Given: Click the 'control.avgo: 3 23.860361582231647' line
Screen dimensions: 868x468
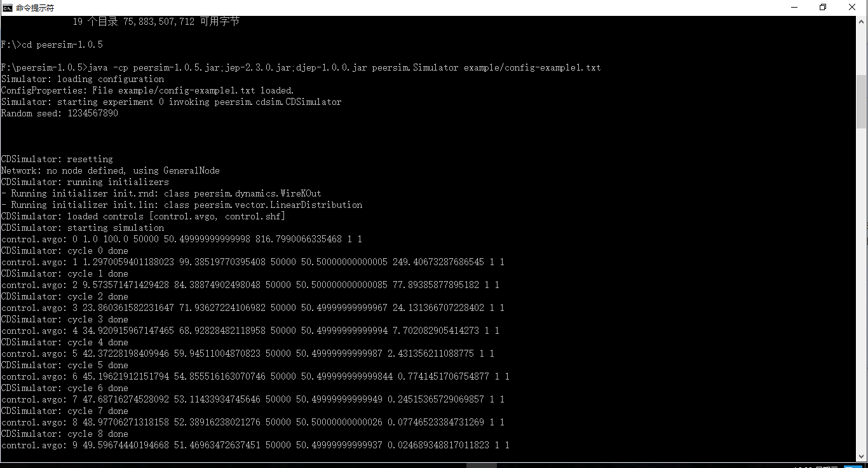Looking at the screenshot, I should [252, 308].
